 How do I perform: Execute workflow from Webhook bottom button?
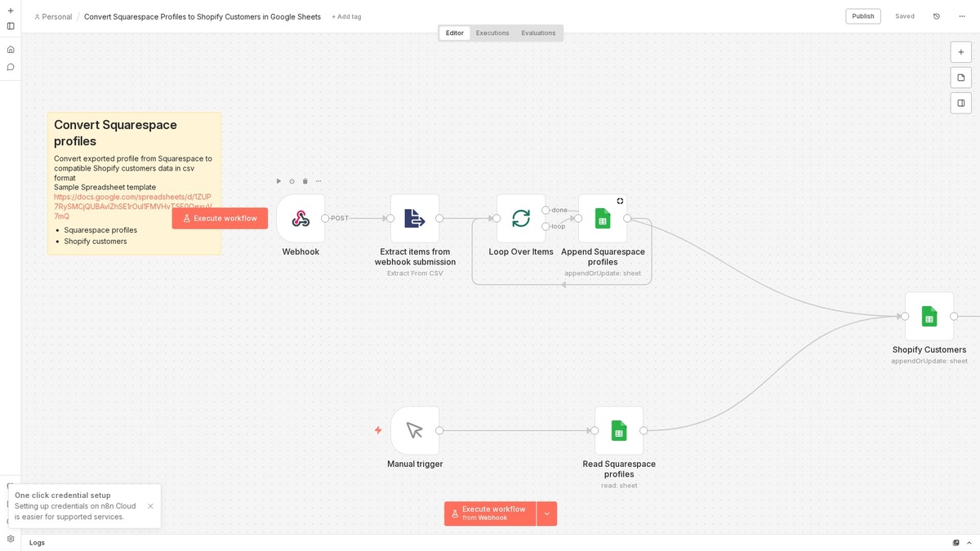point(490,513)
